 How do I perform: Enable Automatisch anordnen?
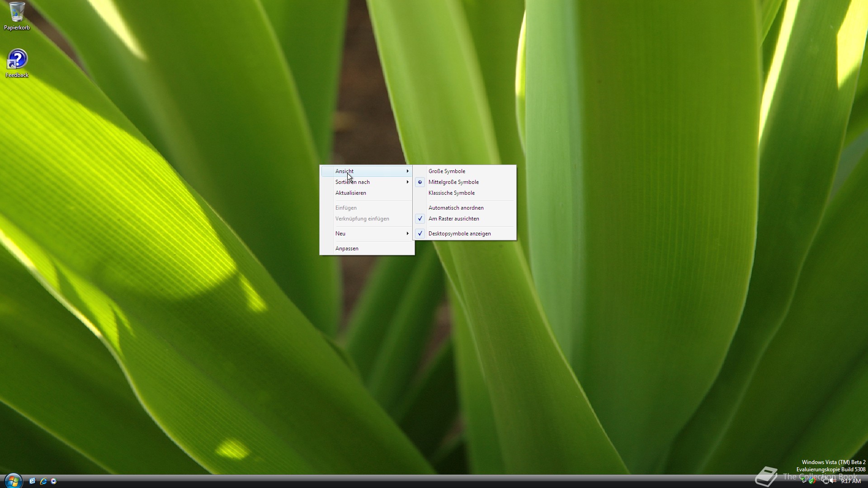coord(465,208)
